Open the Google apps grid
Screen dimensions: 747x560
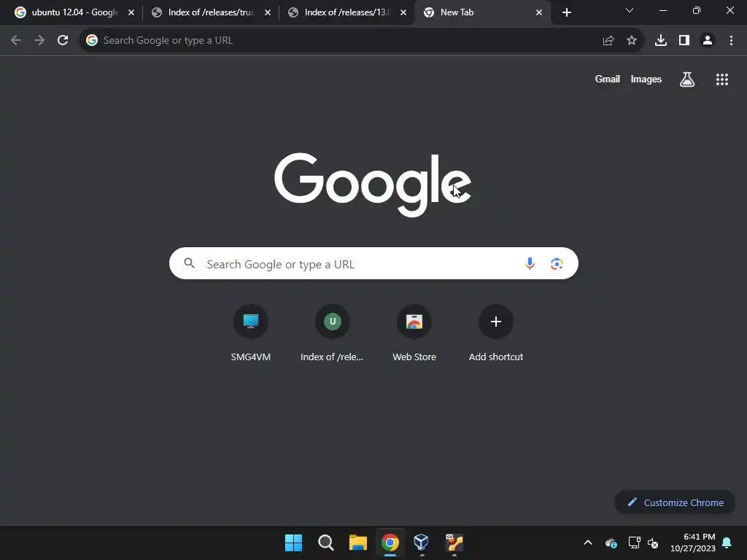[x=721, y=79]
